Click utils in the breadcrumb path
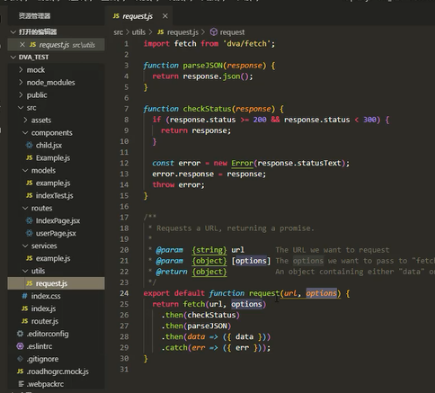Viewport: 435px width, 393px height. point(138,32)
